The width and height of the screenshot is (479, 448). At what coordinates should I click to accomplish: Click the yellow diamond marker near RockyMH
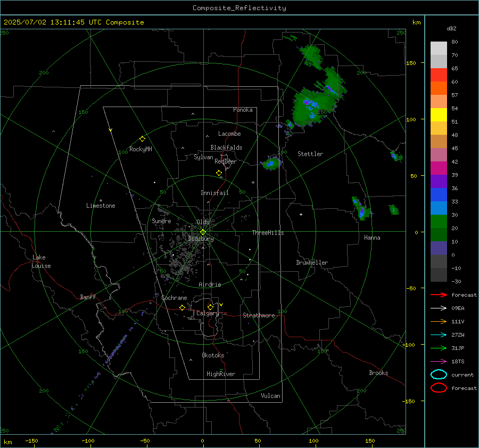pos(142,139)
